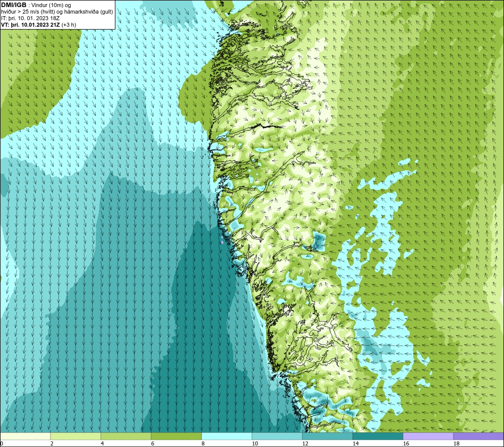Click the 16-18 m/s light purple legend swatch
This screenshot has height=447, width=504.
[428, 436]
